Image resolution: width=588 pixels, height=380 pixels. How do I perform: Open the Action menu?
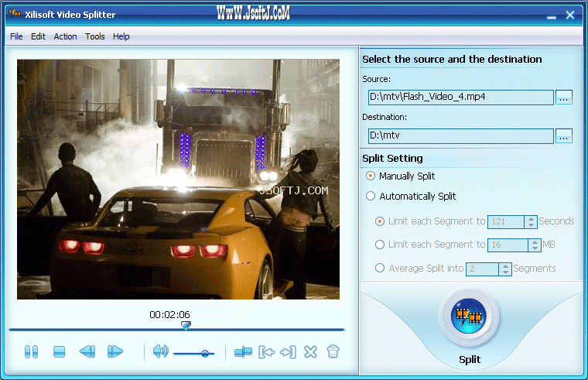(65, 36)
